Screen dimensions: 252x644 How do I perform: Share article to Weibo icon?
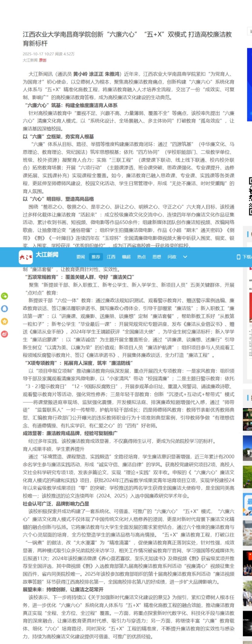(5, 334)
